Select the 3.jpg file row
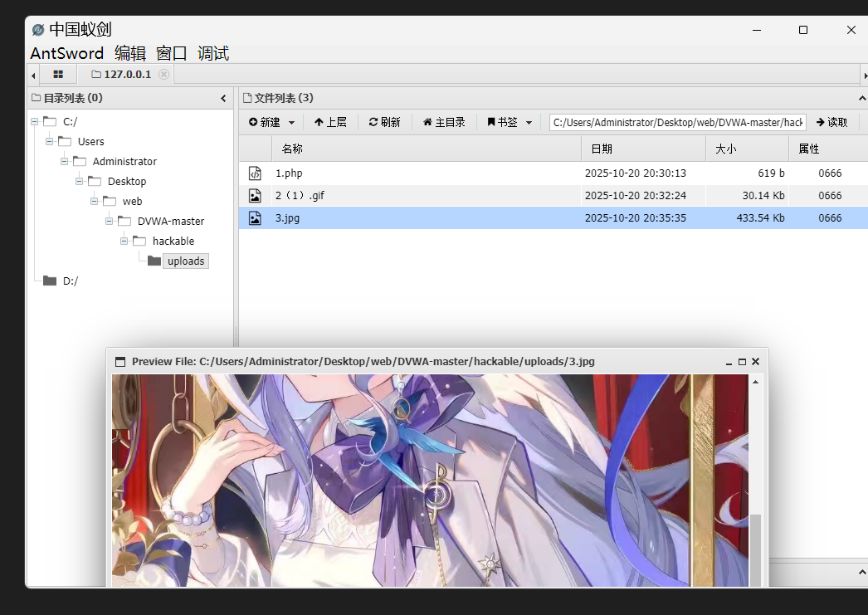This screenshot has height=615, width=868. pyautogui.click(x=553, y=217)
